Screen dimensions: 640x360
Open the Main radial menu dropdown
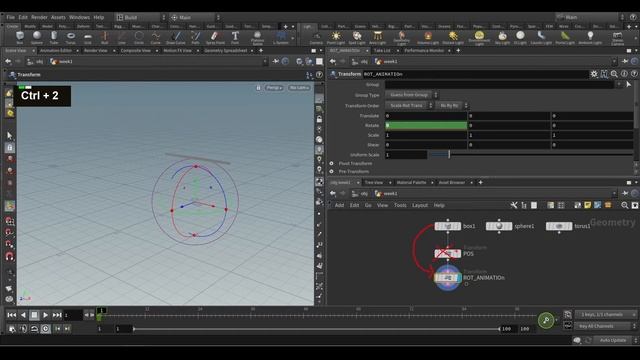tap(195, 17)
